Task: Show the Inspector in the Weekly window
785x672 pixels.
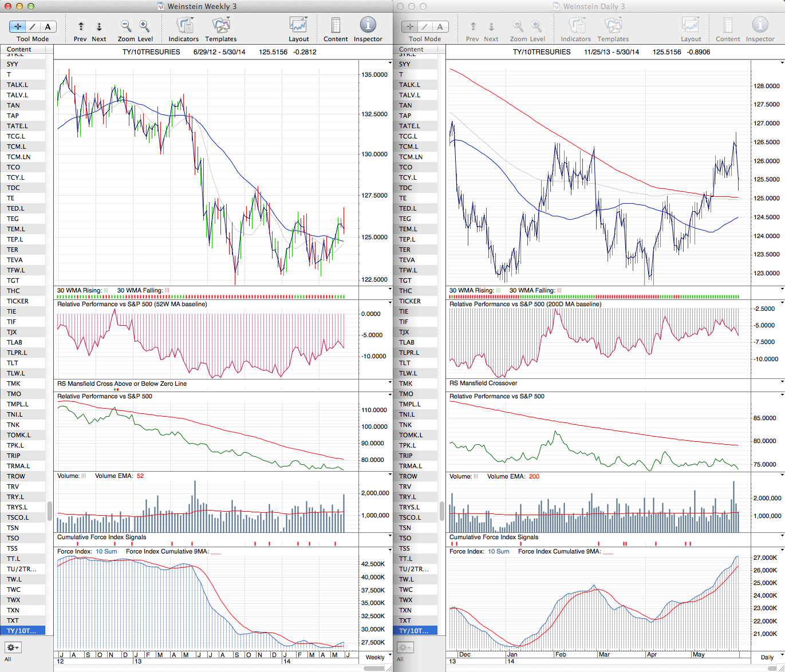Action: coord(368,26)
